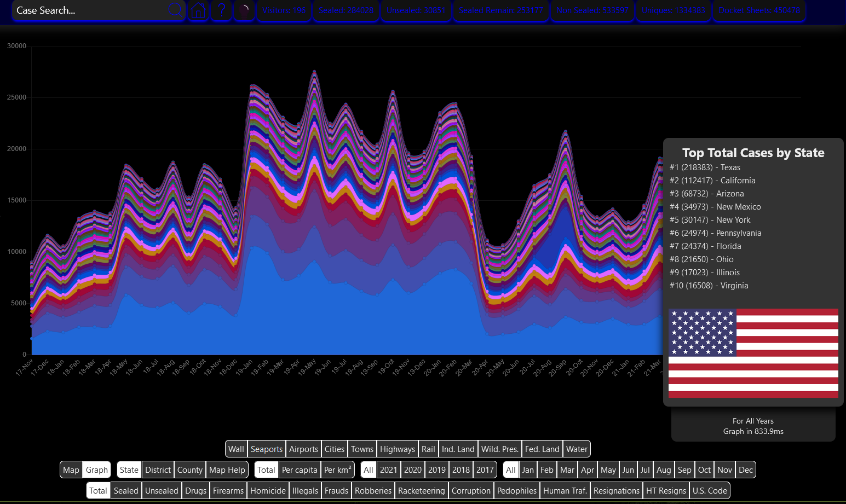The image size is (846, 504).
Task: Filter by month Oct
Action: 705,470
